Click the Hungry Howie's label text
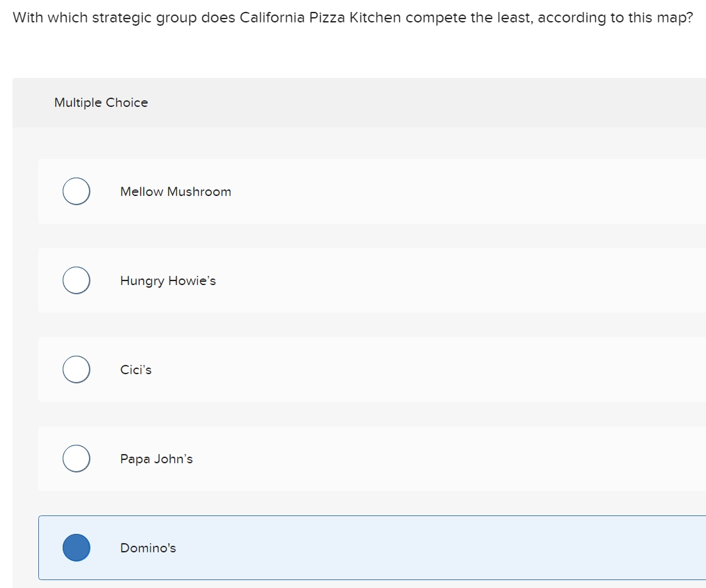Image resolution: width=706 pixels, height=588 pixels. point(168,281)
